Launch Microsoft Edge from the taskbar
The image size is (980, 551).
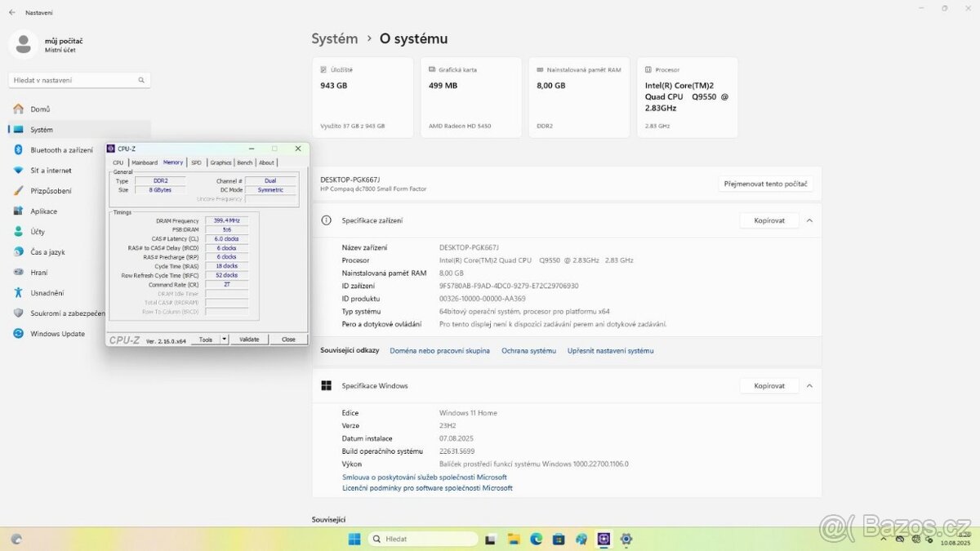point(537,539)
